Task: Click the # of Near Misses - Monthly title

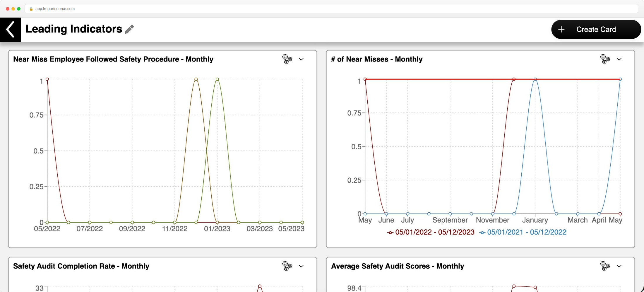Action: (377, 59)
